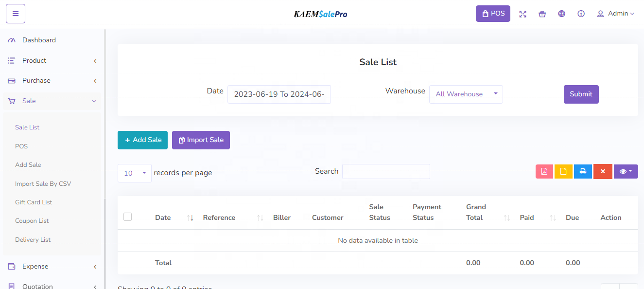Click the hamburger menu toggle button
This screenshot has width=644, height=289.
pyautogui.click(x=16, y=14)
